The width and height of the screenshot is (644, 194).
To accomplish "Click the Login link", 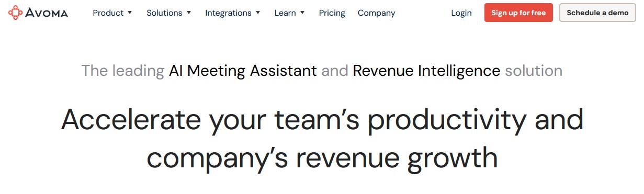I will click(461, 13).
